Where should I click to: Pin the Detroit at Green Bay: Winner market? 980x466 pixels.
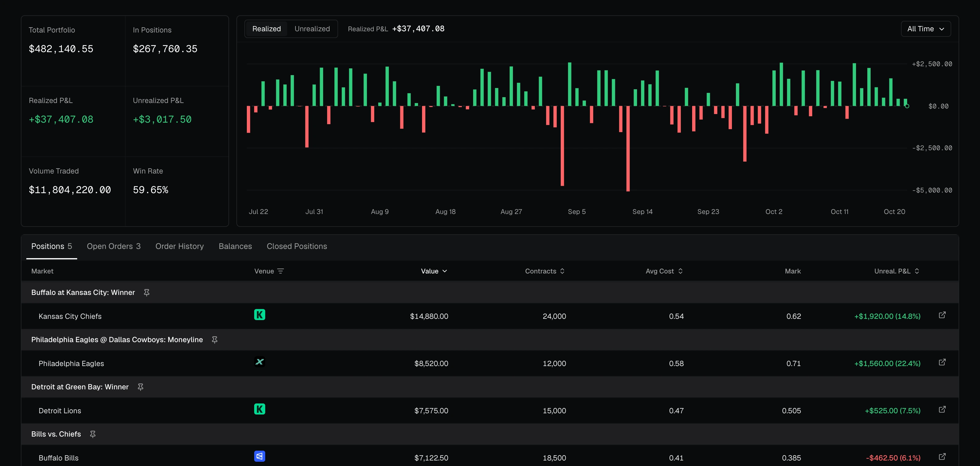[x=140, y=387]
